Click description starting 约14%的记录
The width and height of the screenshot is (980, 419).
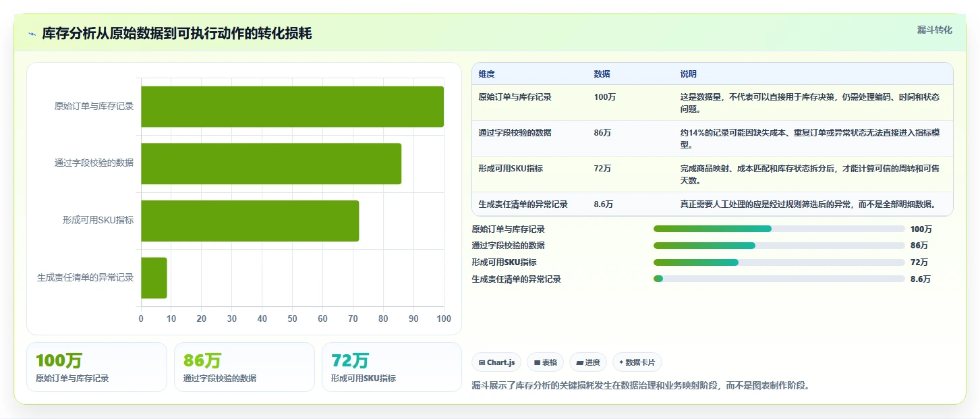[x=809, y=139]
